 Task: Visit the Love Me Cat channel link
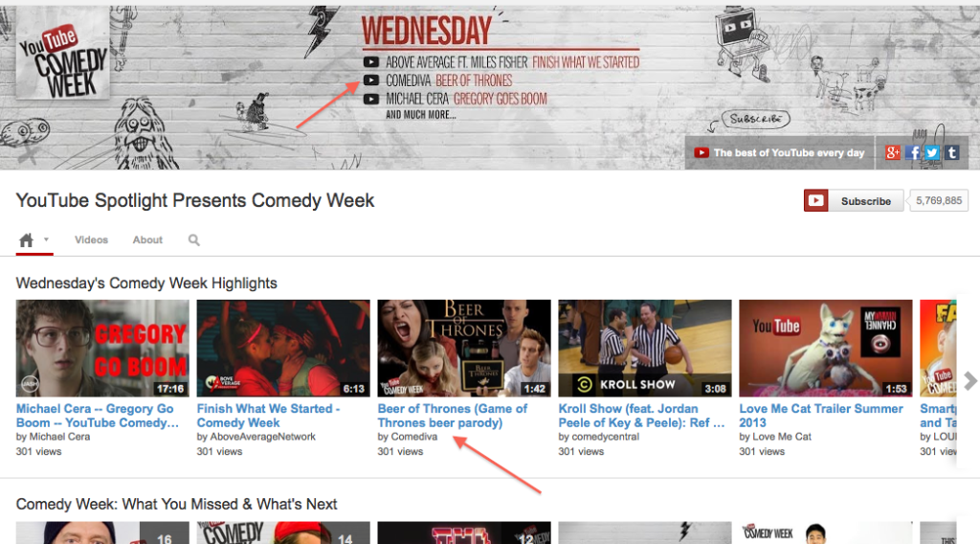click(x=782, y=437)
